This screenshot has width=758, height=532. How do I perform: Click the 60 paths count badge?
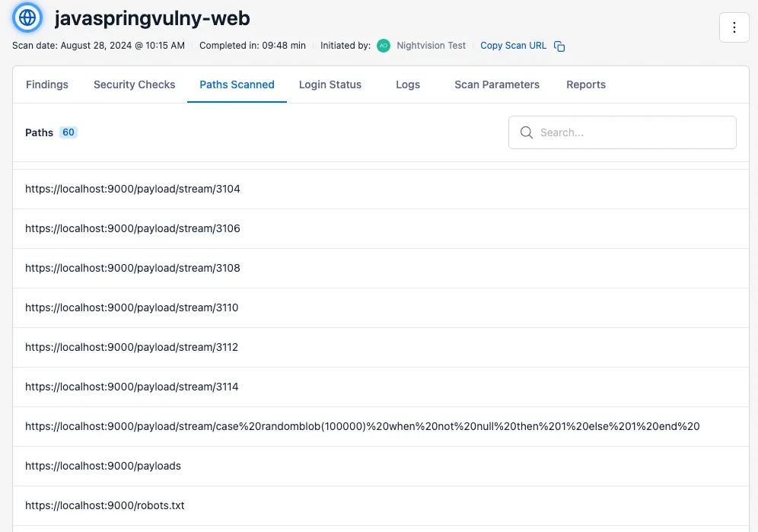[x=68, y=132]
